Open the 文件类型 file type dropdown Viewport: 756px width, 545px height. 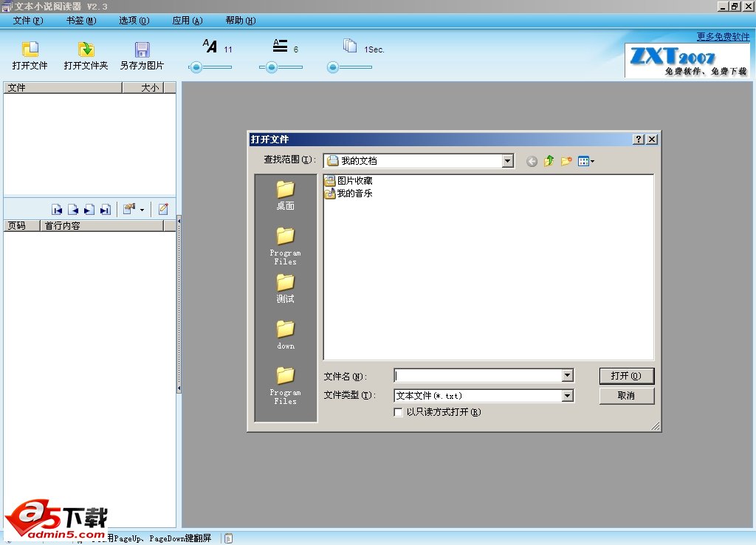click(x=568, y=395)
